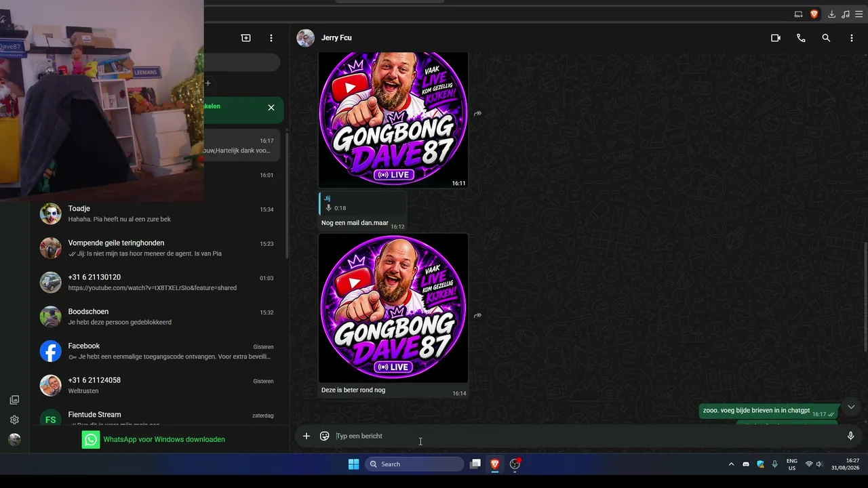Open Windows Security from the system tray
Screen dimensions: 868x488
(760, 464)
